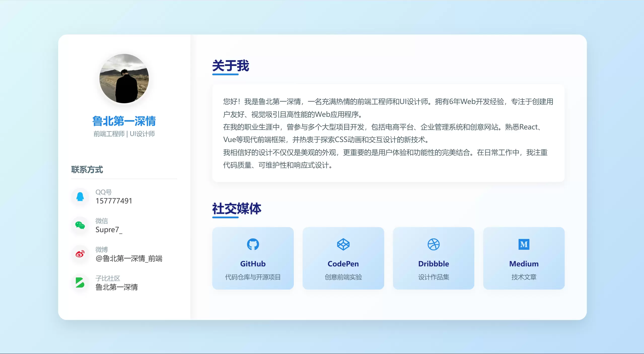Select the WeChat ID Supre7_
Screen dimensions: 644x354
(109, 230)
